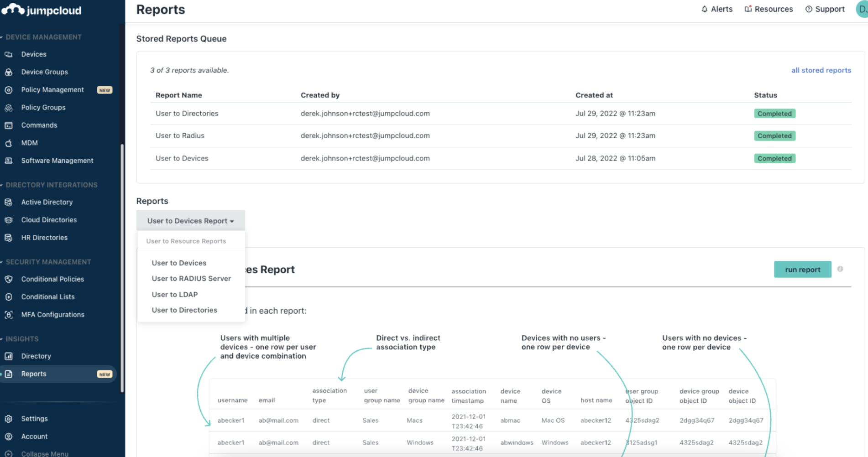Select the MFA Configurations icon
This screenshot has width=868, height=457.
click(9, 314)
